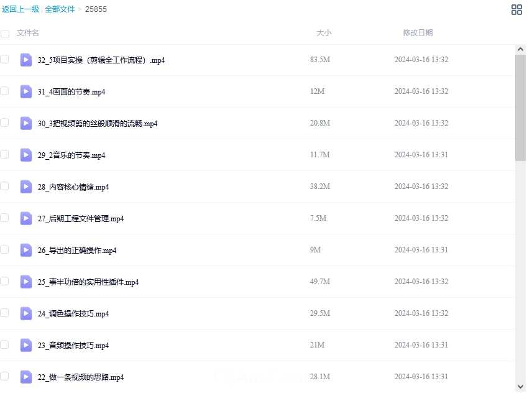Open file 23_音频操作技巧.mp4 by its name
This screenshot has width=532, height=396.
73,346
